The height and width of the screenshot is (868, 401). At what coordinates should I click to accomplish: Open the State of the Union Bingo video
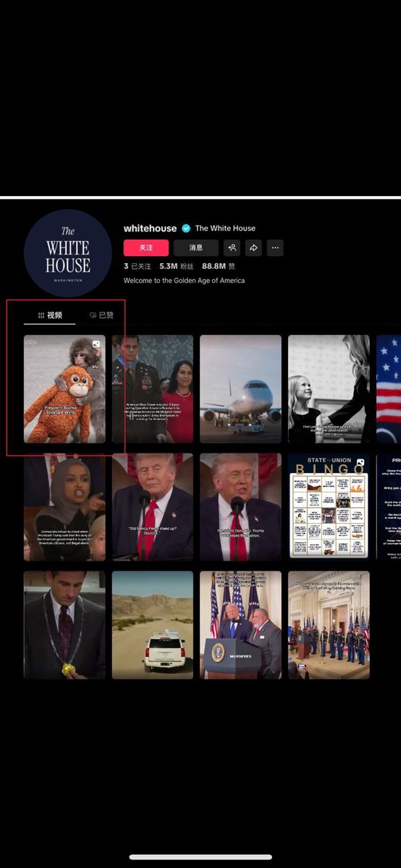(329, 507)
